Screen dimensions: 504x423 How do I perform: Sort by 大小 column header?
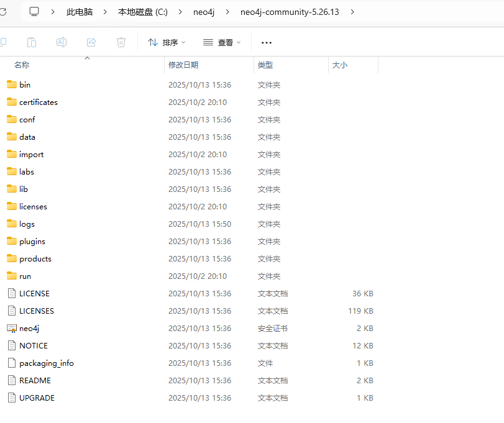(x=340, y=65)
